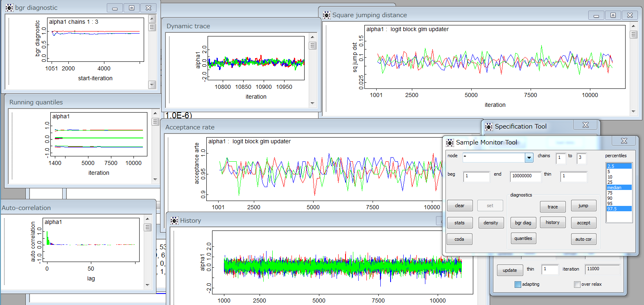Minimize the Square jumping distance window
This screenshot has height=305, width=644.
[596, 15]
